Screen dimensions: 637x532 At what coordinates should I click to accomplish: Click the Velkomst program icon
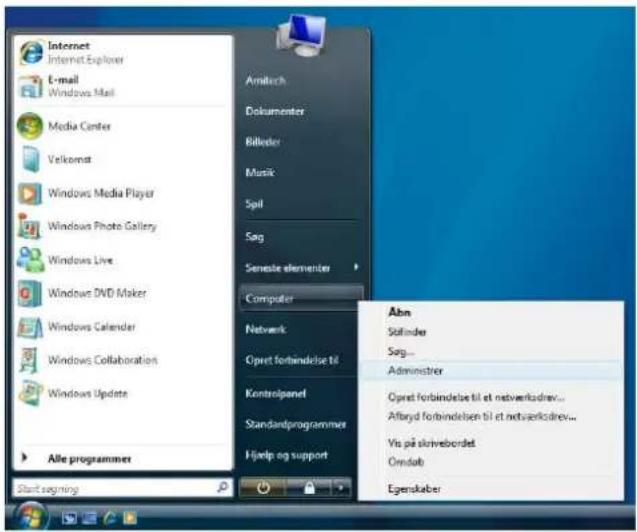(x=31, y=159)
